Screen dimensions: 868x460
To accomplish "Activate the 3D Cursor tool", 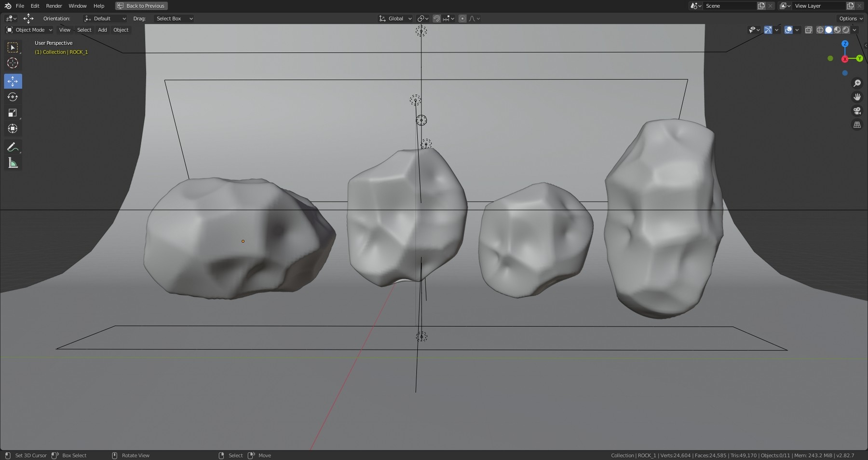I will point(13,63).
